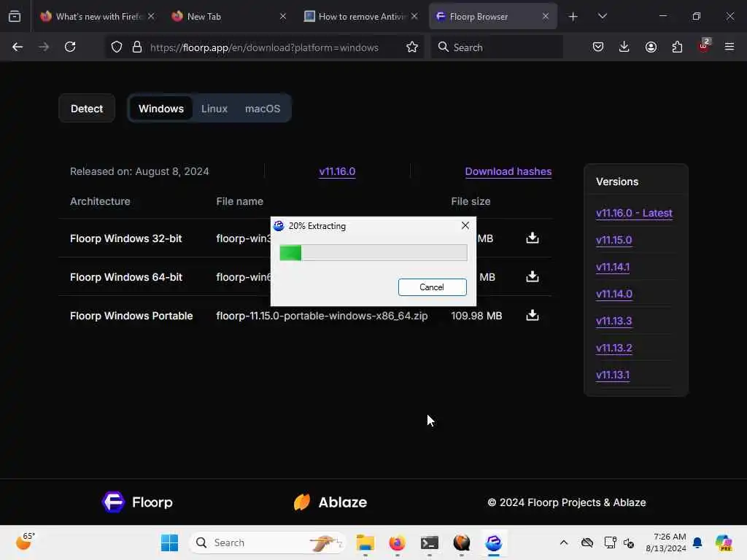Switch to What's new with Firefox tab
This screenshot has height=560, width=747.
pyautogui.click(x=97, y=17)
